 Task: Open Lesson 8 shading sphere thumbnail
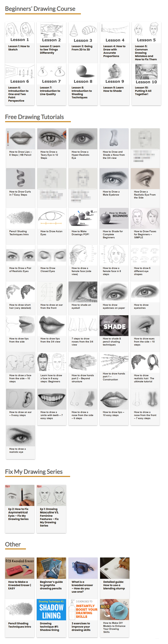(83, 74)
